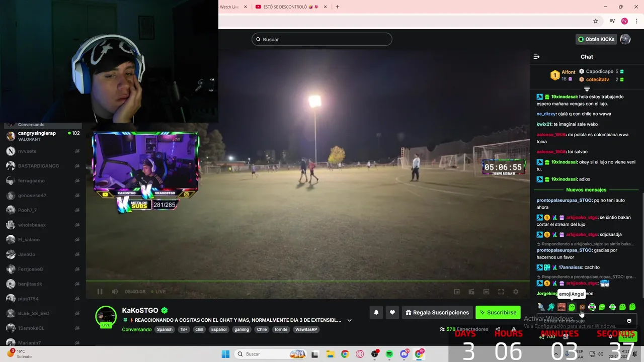This screenshot has height=362, width=644.
Task: Click the Buscar search field
Action: pos(322,39)
